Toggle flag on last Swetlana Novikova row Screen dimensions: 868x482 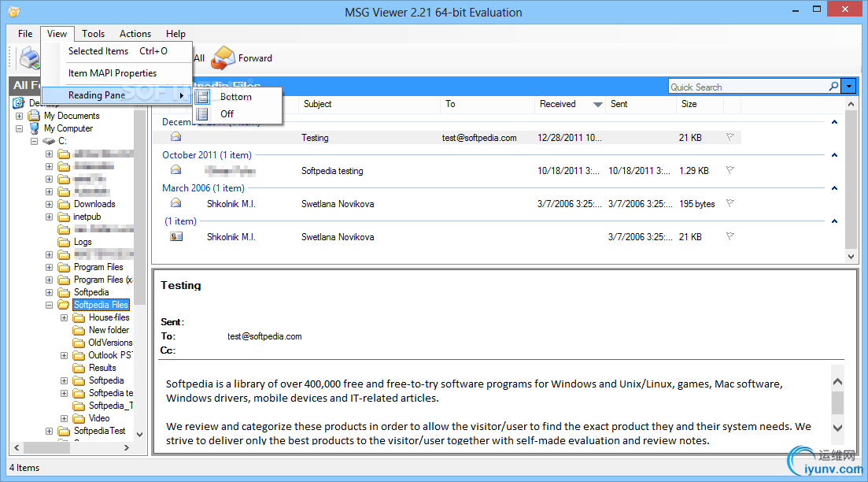[730, 236]
